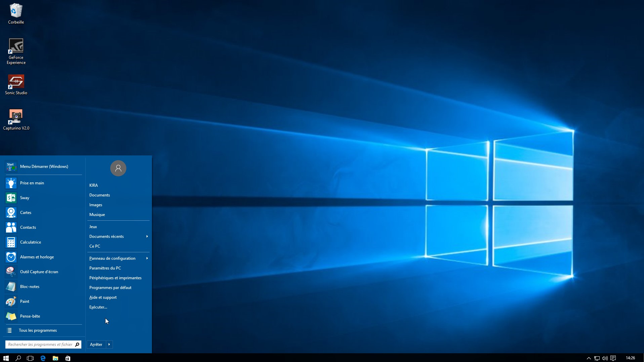Screen dimensions: 644x362
Task: Show hidden system tray icons
Action: click(589, 358)
